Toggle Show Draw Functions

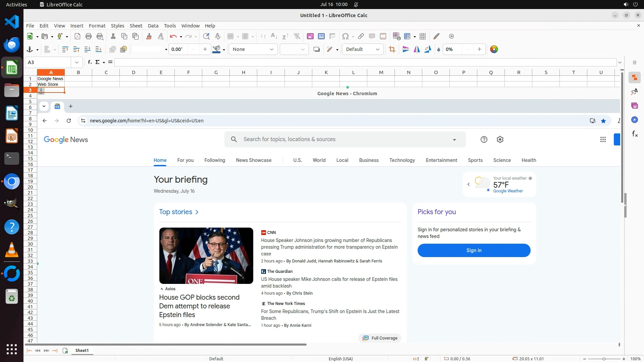tap(436, 37)
